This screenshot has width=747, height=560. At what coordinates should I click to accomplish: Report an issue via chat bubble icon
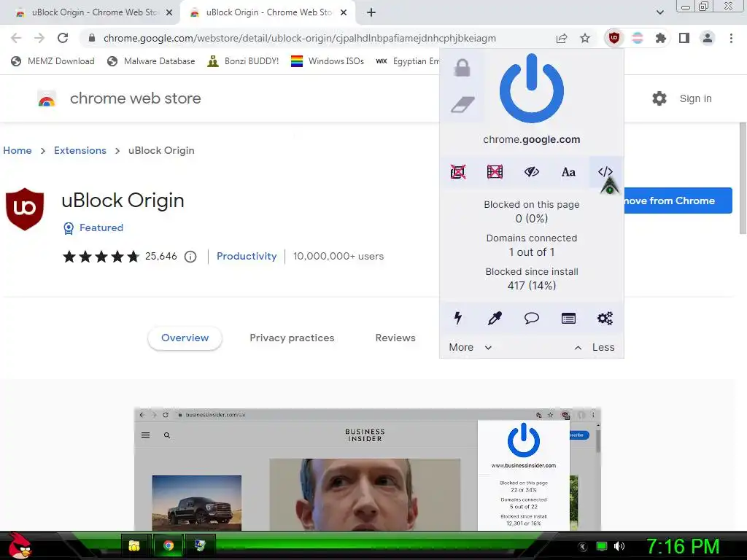531,318
